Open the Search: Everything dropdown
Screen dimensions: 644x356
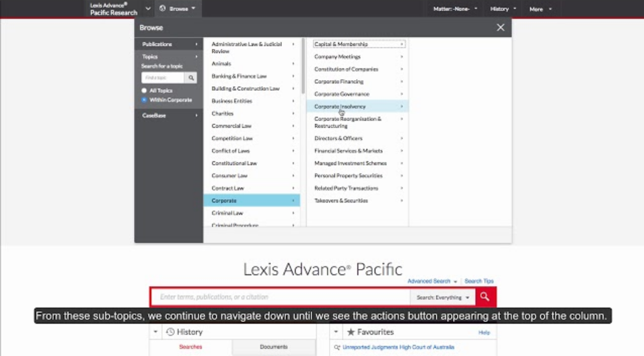tap(443, 297)
